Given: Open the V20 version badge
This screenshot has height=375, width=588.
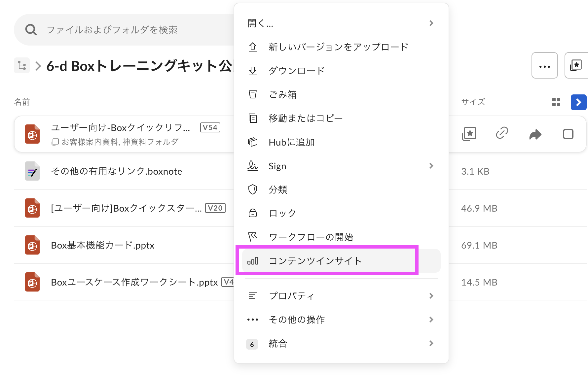Looking at the screenshot, I should click(215, 208).
